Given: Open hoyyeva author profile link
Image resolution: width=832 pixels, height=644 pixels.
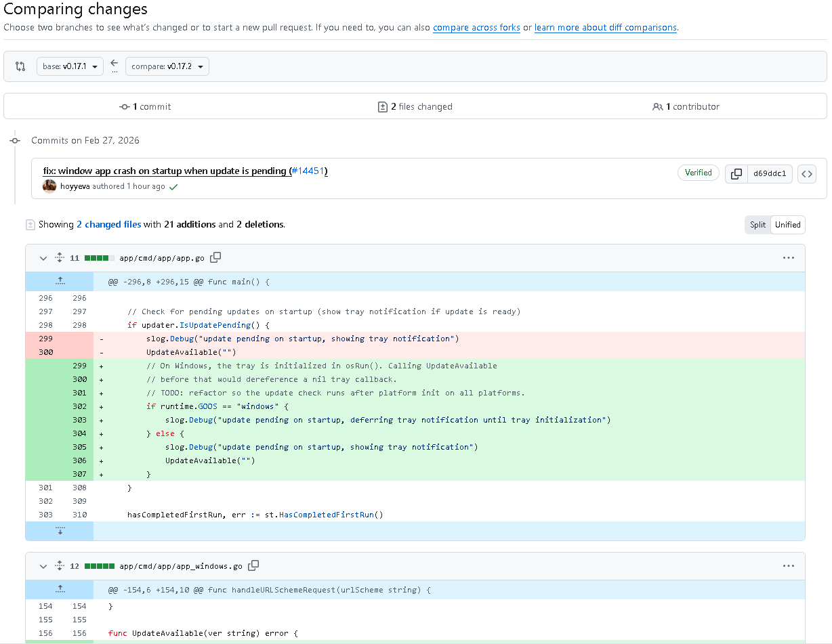Looking at the screenshot, I should (x=75, y=186).
